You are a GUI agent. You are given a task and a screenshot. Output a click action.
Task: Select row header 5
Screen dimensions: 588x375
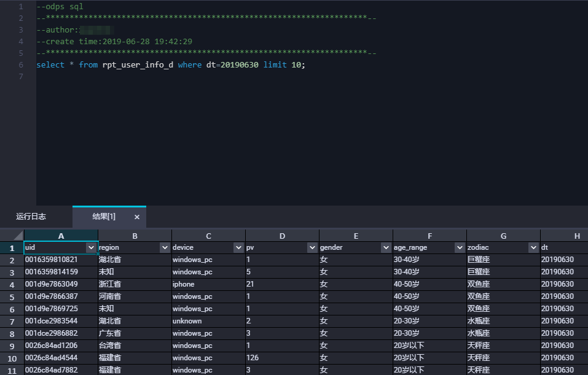(12, 296)
